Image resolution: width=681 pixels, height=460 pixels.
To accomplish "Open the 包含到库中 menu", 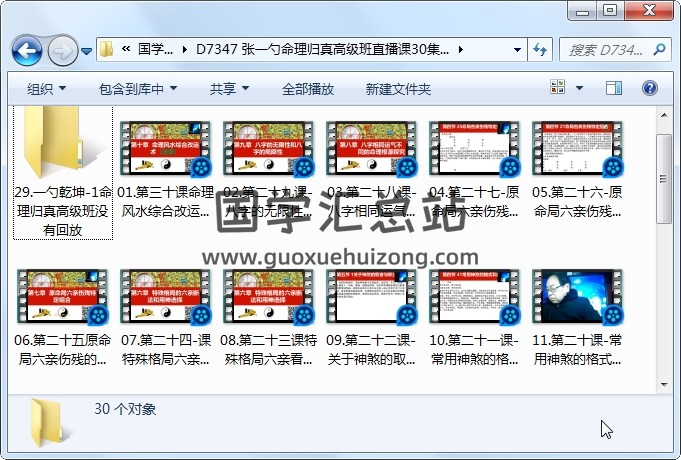I will tap(138, 89).
